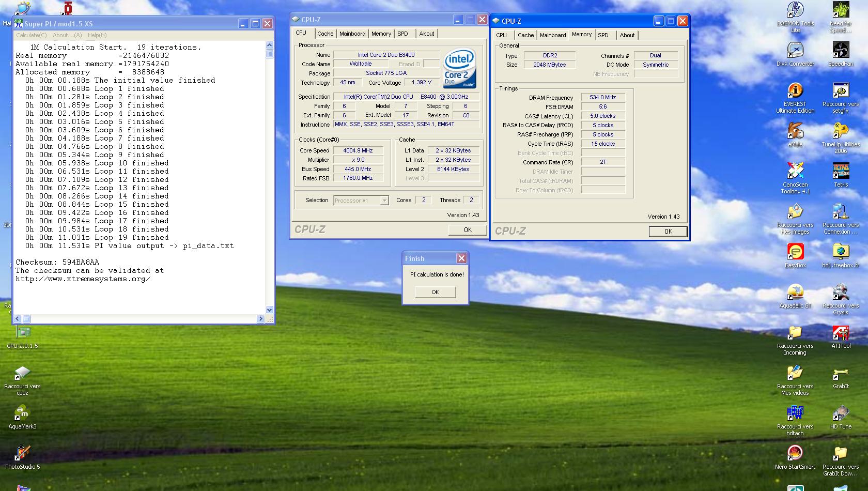Click Super PI horizontal scrollbar left arrow
This screenshot has width=868, height=491.
click(x=17, y=319)
